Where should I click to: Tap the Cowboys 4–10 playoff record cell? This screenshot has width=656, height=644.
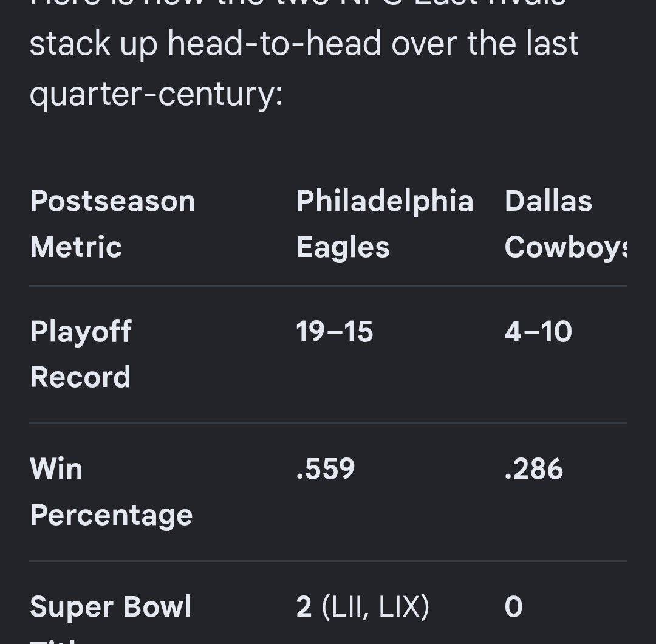(x=538, y=331)
